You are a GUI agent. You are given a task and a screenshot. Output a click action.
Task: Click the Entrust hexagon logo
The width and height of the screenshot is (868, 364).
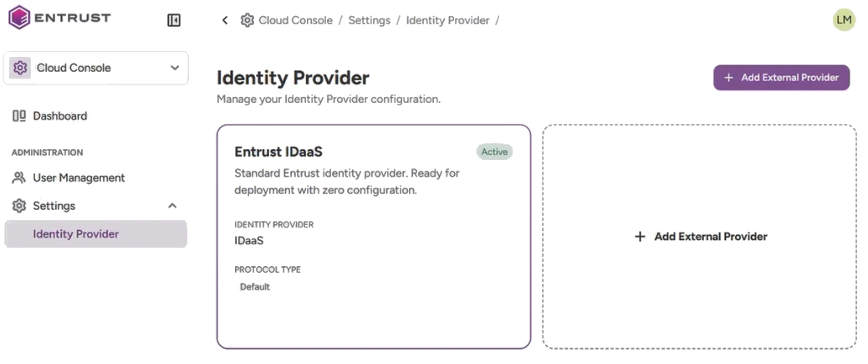pos(19,18)
